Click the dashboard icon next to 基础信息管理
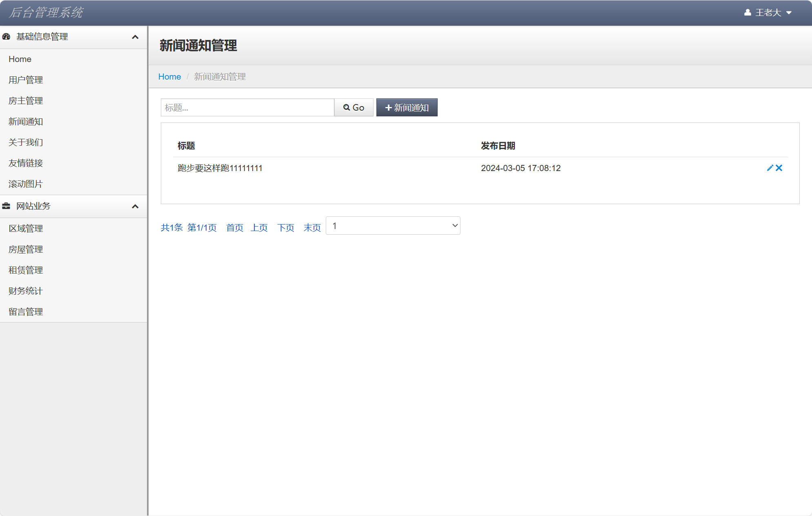812x516 pixels. point(6,37)
